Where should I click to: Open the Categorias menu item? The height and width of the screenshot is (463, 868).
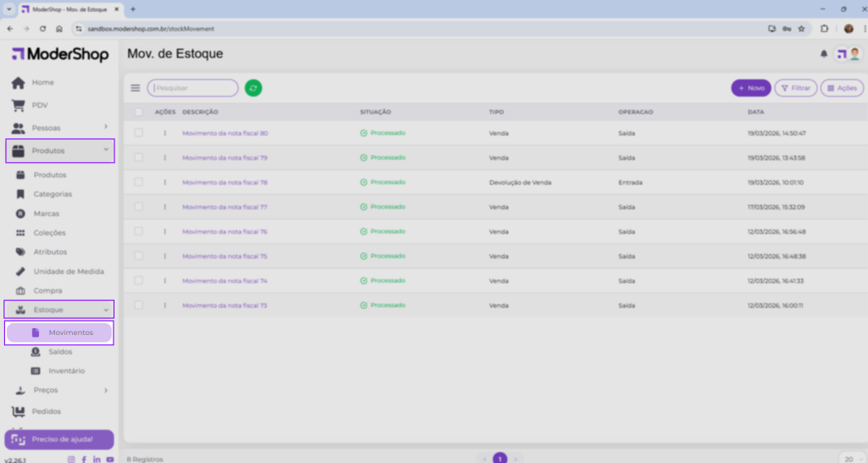pyautogui.click(x=53, y=194)
